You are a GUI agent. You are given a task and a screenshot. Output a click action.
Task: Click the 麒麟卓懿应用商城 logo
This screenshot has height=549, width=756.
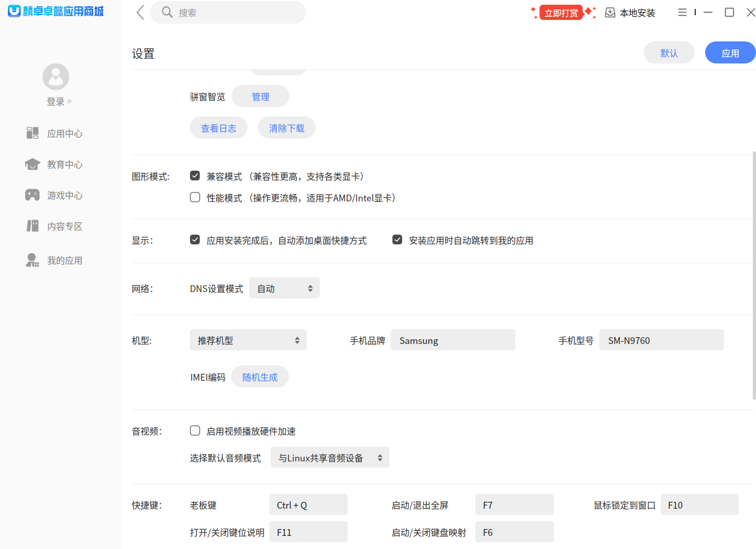[56, 11]
